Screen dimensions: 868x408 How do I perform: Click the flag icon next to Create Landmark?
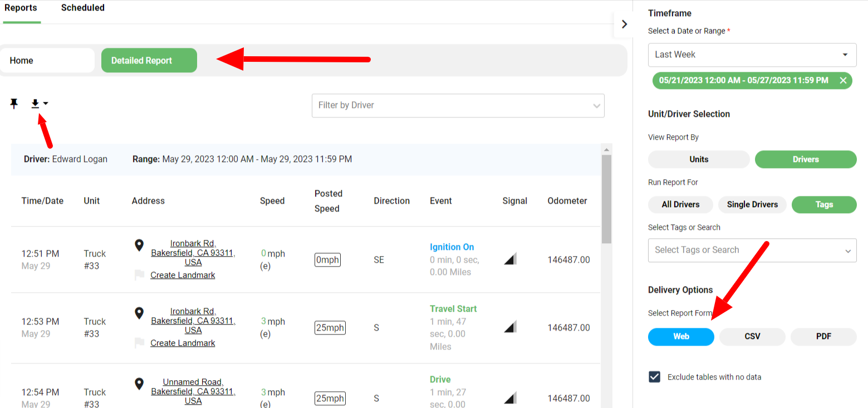(x=139, y=274)
